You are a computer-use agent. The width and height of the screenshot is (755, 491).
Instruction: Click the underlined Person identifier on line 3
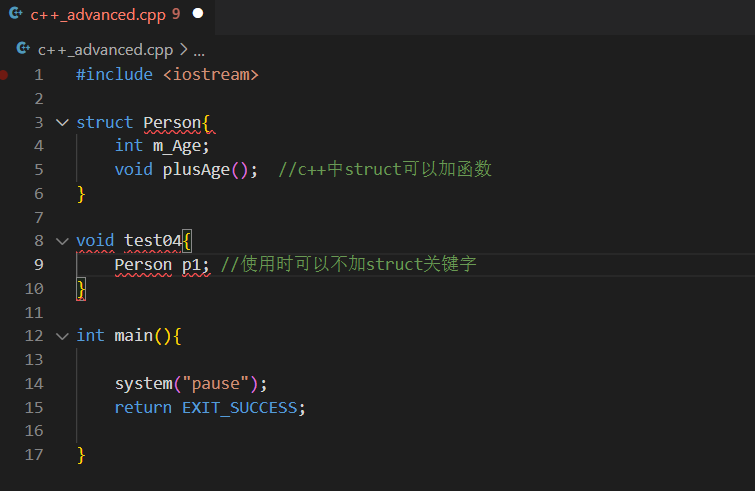pyautogui.click(x=172, y=122)
